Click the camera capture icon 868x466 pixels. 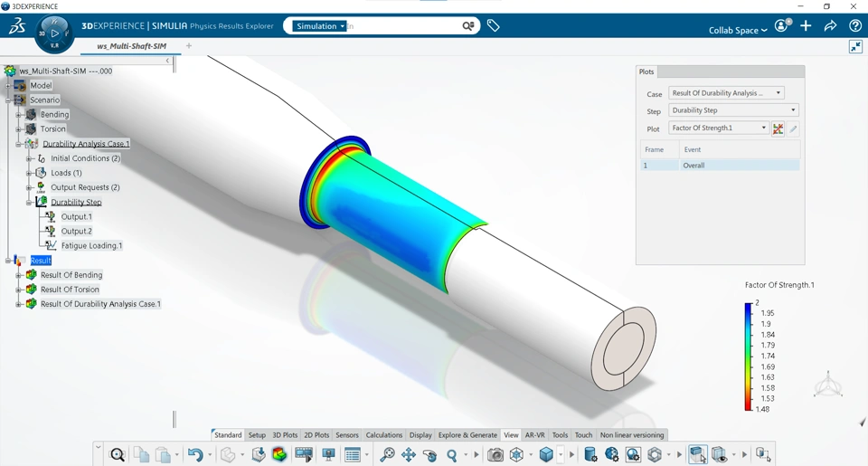click(495, 455)
